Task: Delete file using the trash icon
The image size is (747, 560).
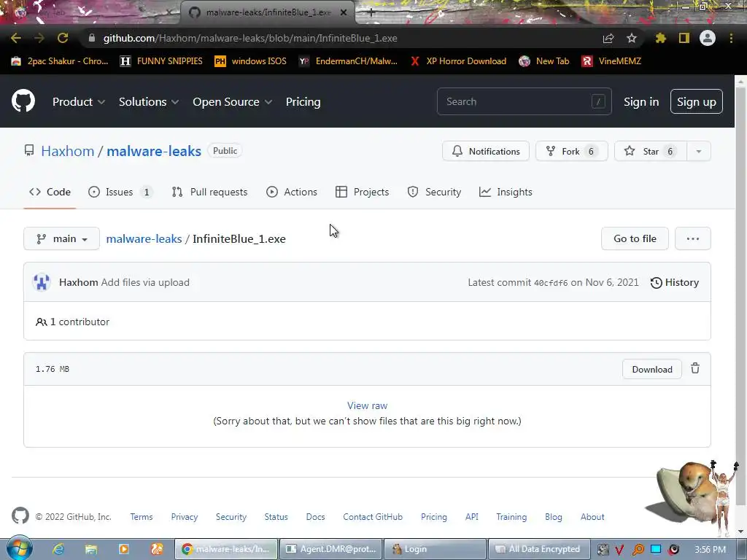Action: point(695,368)
